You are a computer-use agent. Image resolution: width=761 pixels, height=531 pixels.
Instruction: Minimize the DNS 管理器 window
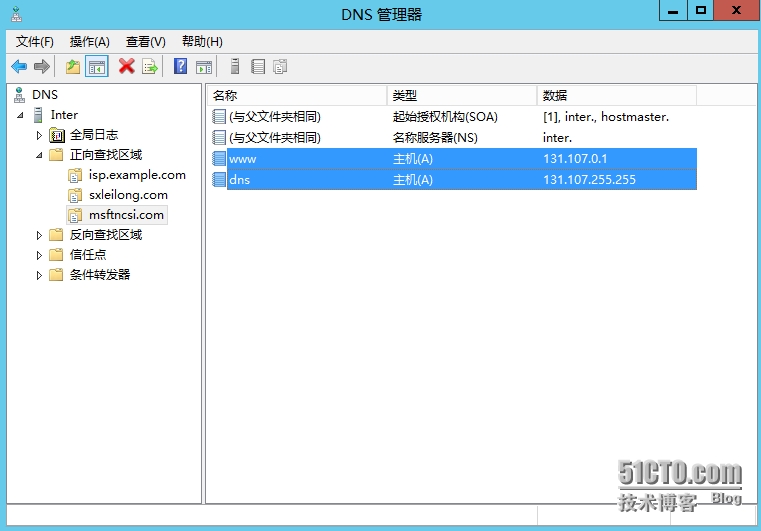coord(673,10)
